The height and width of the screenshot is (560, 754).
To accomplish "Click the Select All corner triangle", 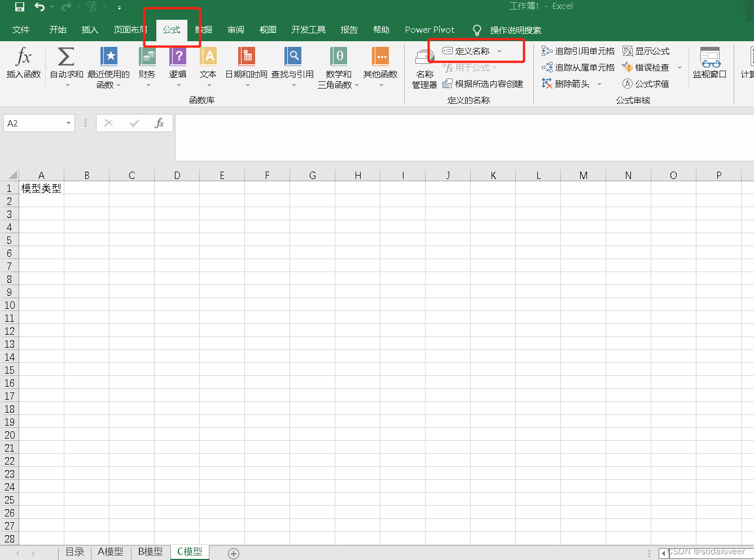I will click(x=12, y=175).
